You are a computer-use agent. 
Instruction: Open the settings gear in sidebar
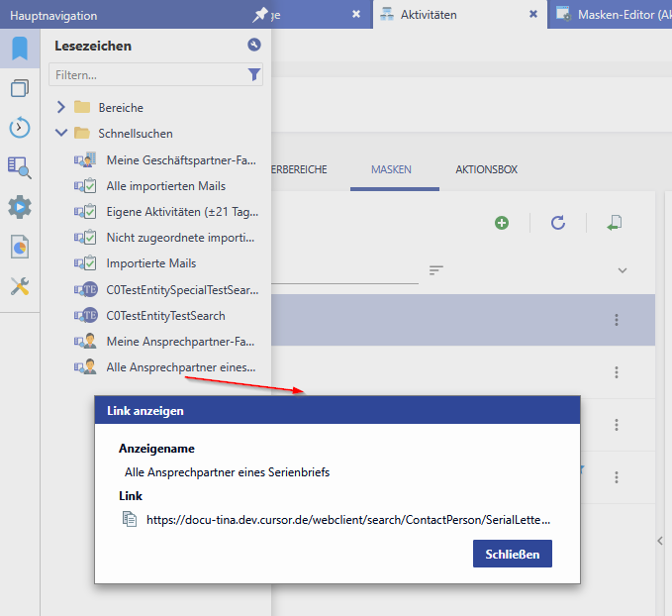click(20, 207)
